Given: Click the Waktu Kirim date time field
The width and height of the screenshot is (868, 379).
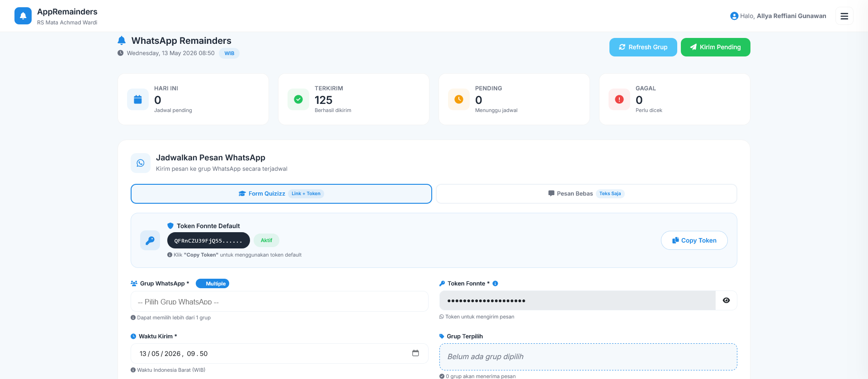Looking at the screenshot, I should click(x=279, y=353).
